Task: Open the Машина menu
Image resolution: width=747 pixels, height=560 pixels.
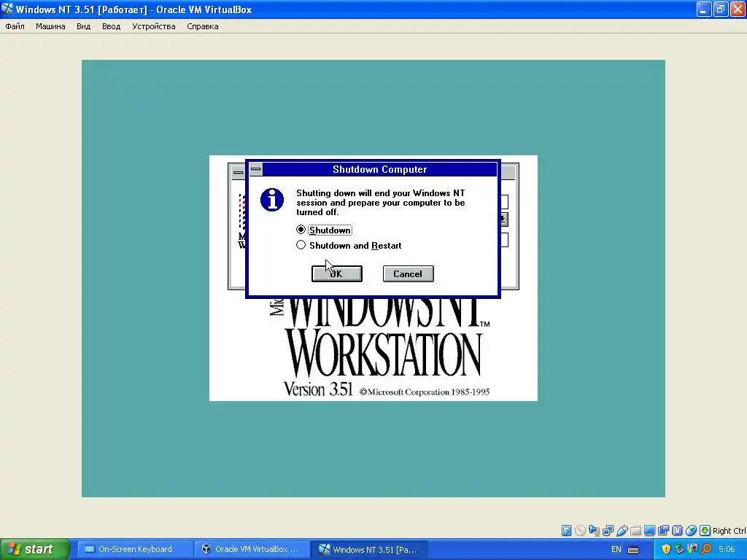Action: coord(50,26)
